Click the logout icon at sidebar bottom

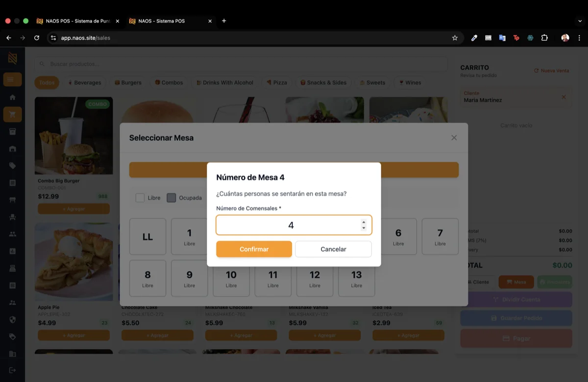click(x=13, y=370)
